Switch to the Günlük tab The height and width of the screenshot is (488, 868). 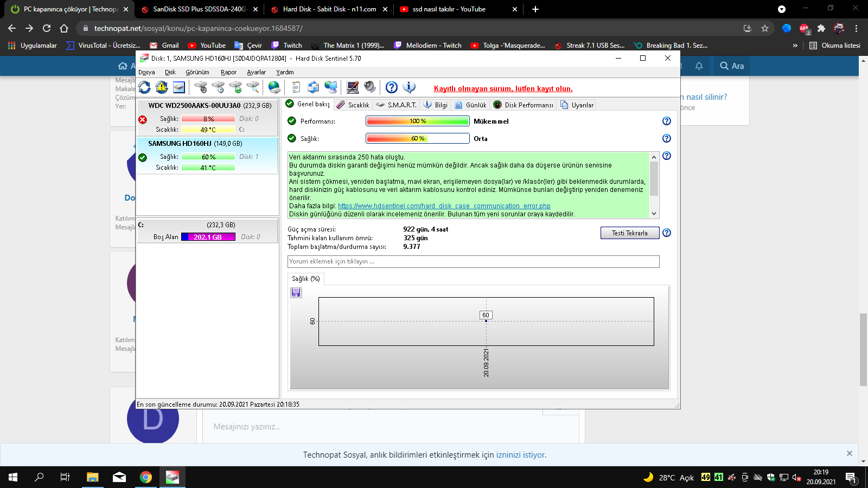click(470, 105)
